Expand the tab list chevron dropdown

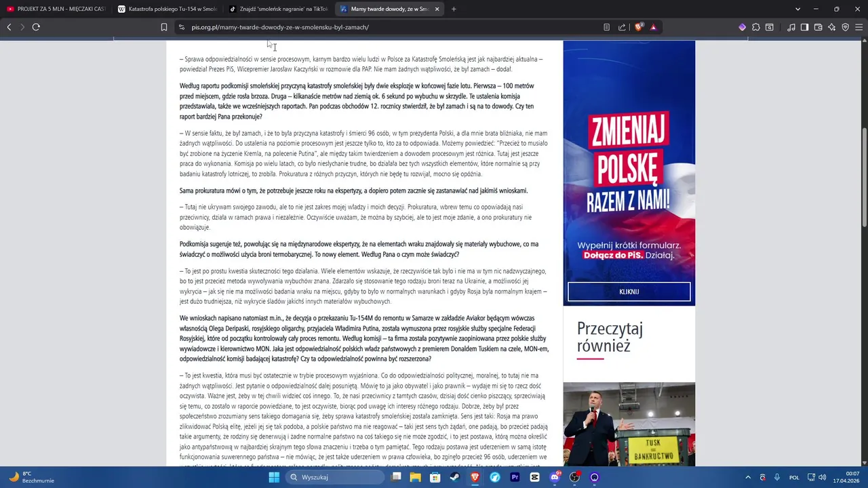coord(797,9)
